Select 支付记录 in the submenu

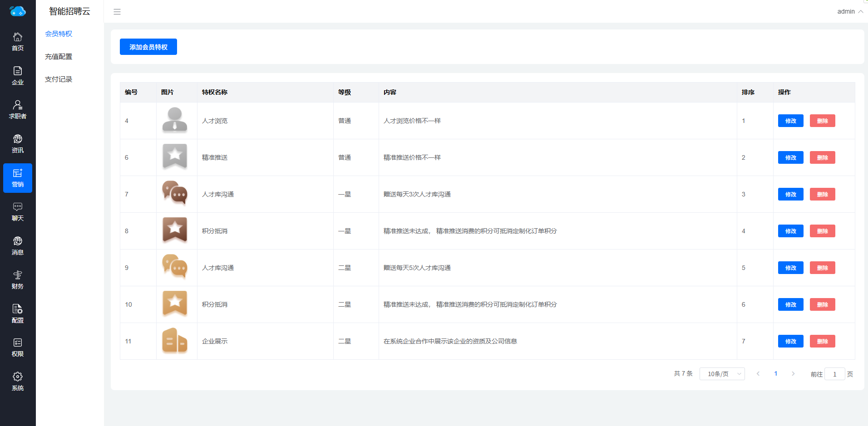59,79
